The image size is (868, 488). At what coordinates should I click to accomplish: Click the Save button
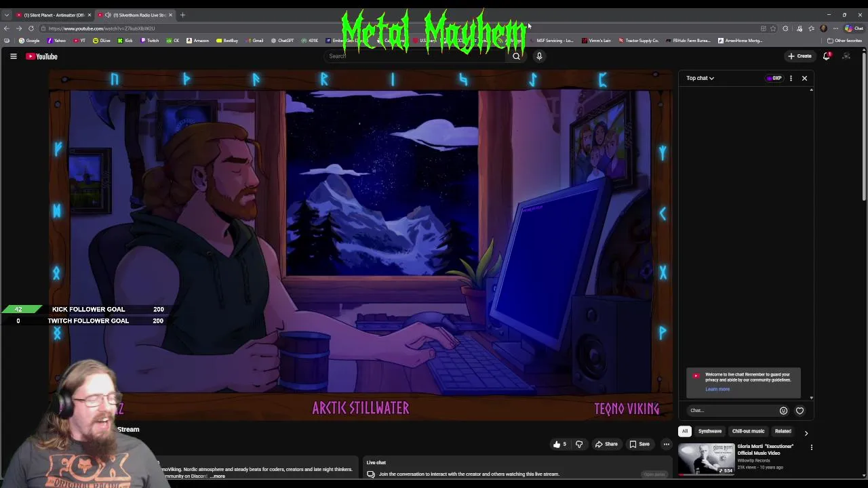coord(639,445)
